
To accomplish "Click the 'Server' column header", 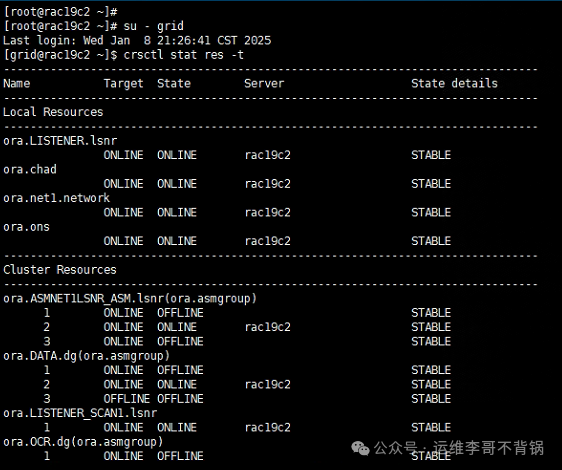I will point(264,83).
